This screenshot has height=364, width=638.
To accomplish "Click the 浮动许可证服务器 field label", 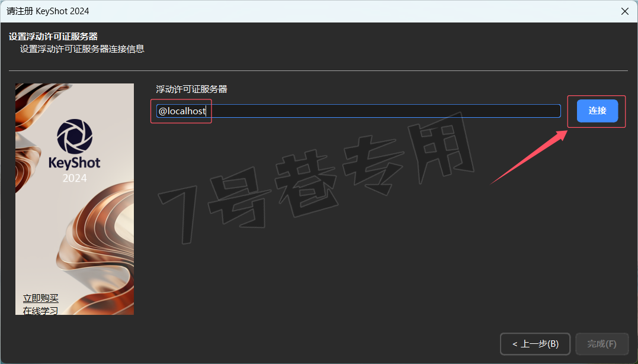I will pos(192,89).
